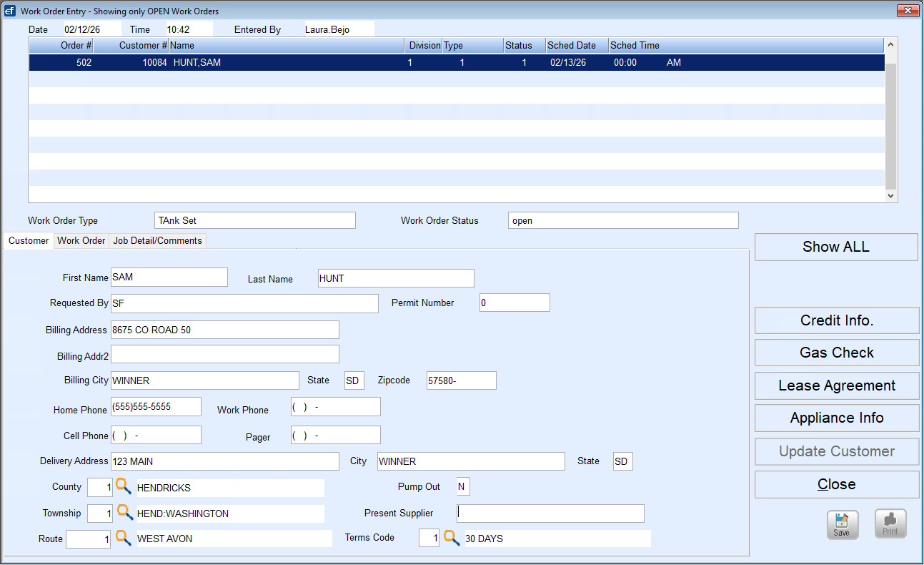
Task: Focus the Requested By field
Action: click(x=244, y=303)
